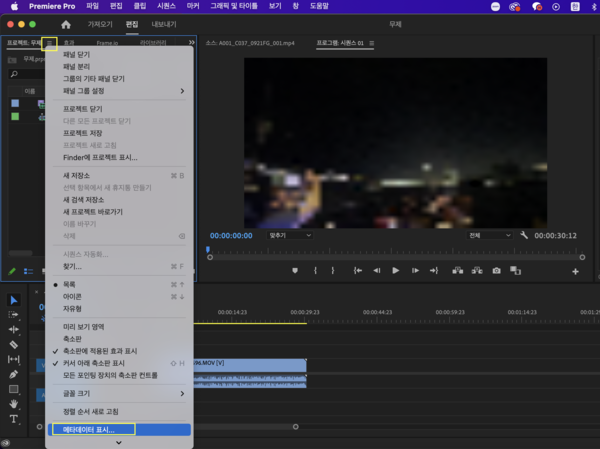The image size is (600, 449).
Task: Select the Pen tool
Action: (x=14, y=374)
